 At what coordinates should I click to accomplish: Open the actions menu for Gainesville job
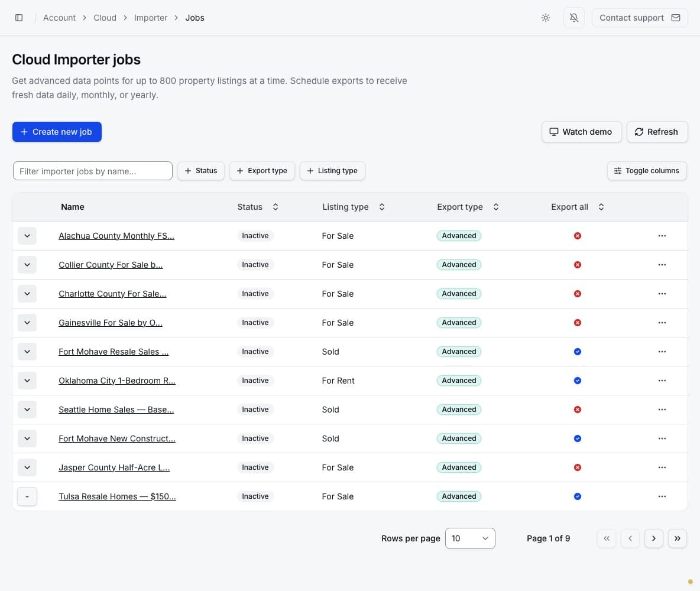662,323
